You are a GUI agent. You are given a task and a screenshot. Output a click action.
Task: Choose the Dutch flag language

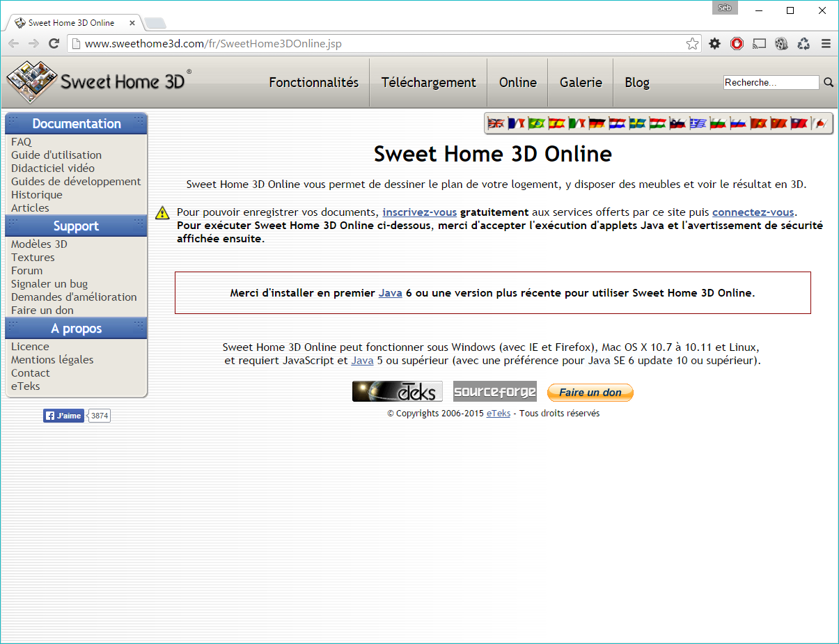click(x=617, y=123)
